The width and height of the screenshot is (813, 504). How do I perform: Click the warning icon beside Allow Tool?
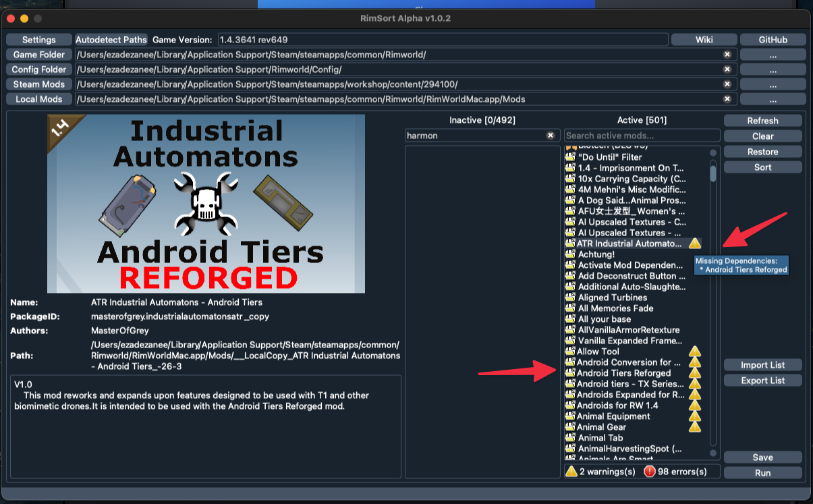point(694,352)
